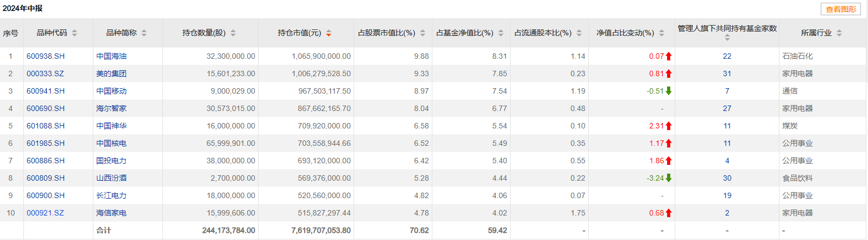Sort by 管理人旗下共同持有基金家数 sort arrows
Image resolution: width=868 pixels, height=240 pixels.
[x=727, y=38]
